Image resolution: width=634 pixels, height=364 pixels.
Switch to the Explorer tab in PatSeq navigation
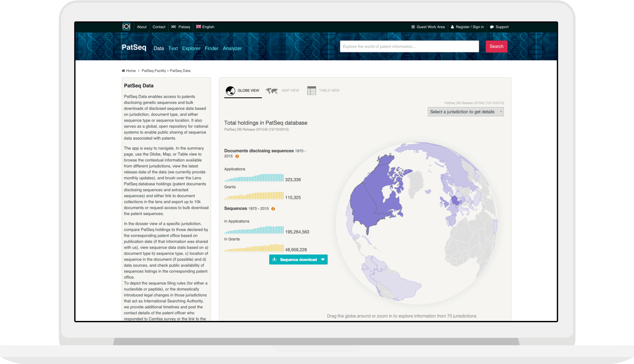tap(191, 48)
